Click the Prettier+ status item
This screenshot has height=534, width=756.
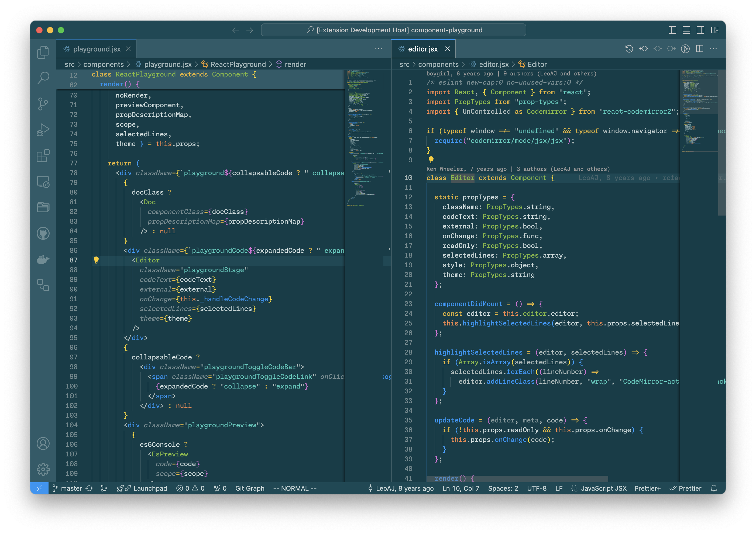(x=647, y=488)
